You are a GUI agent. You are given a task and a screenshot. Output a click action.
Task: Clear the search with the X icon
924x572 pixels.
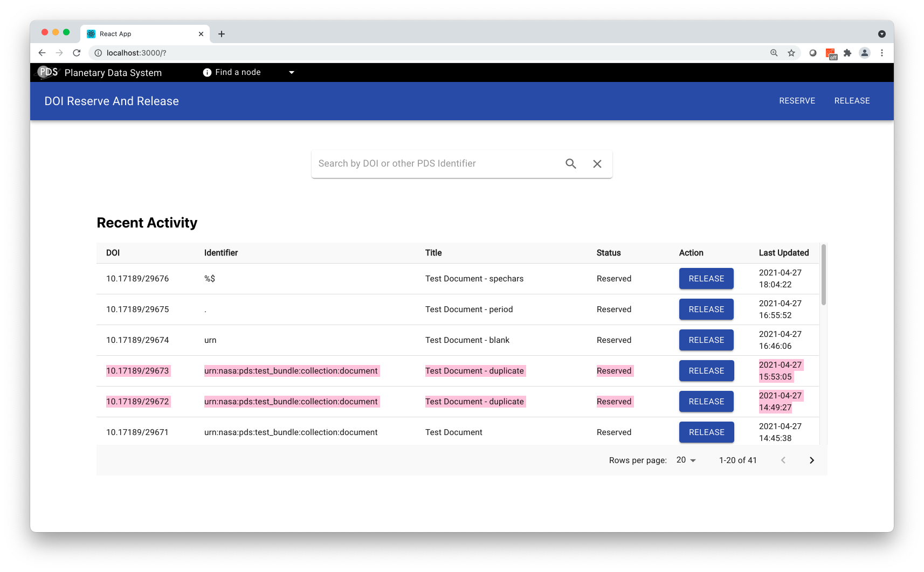[x=597, y=163]
